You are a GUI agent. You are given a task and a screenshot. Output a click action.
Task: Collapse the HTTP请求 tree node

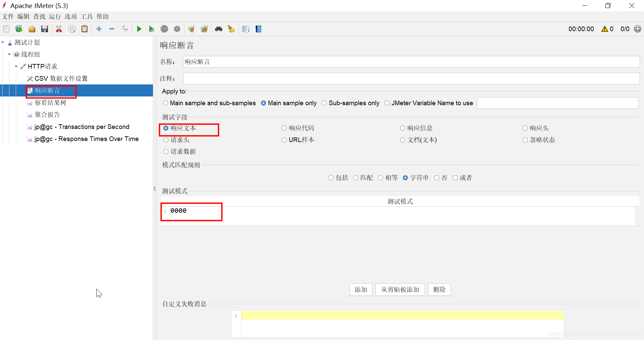16,67
